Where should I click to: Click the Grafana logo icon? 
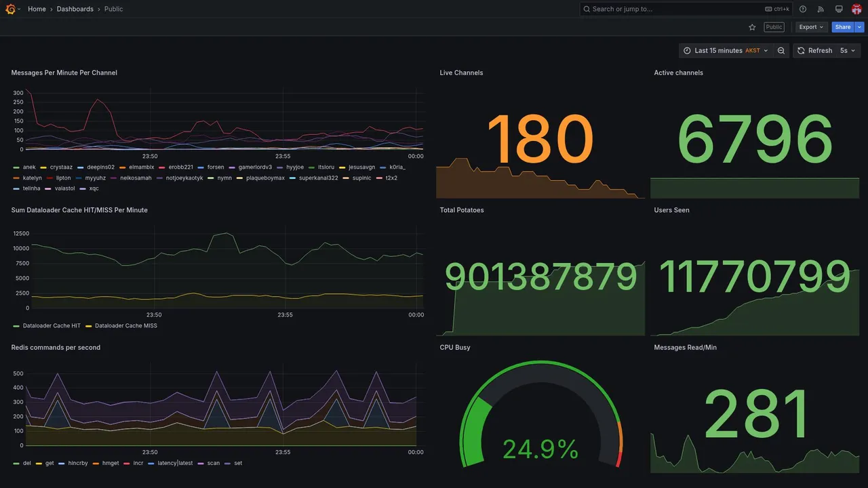tap(10, 9)
